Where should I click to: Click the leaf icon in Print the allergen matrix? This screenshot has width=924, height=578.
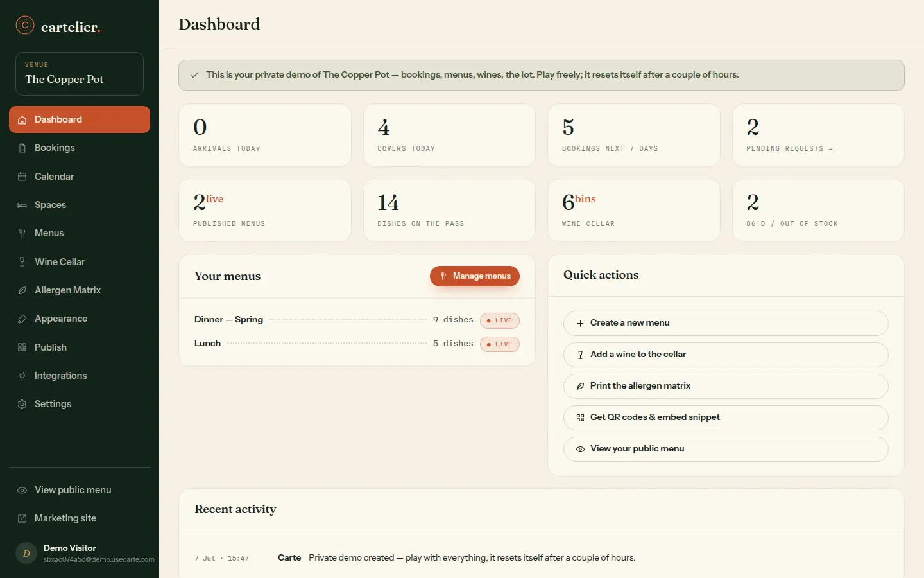580,386
